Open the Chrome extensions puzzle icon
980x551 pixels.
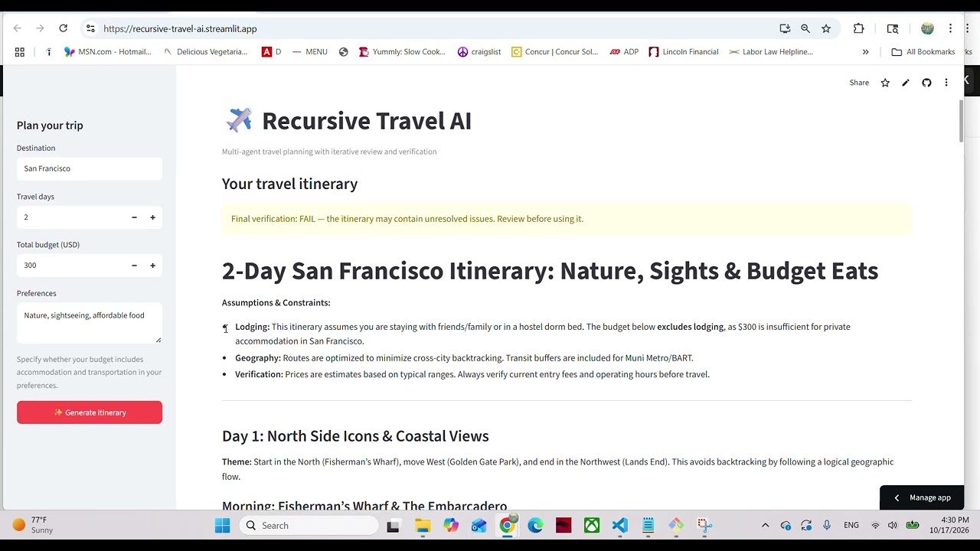858,28
